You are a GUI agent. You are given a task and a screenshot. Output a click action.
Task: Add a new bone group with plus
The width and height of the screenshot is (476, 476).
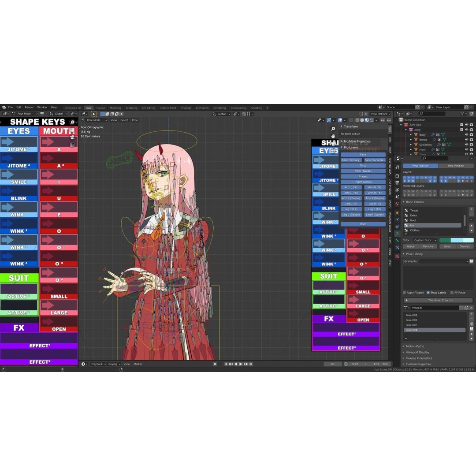pyautogui.click(x=472, y=209)
